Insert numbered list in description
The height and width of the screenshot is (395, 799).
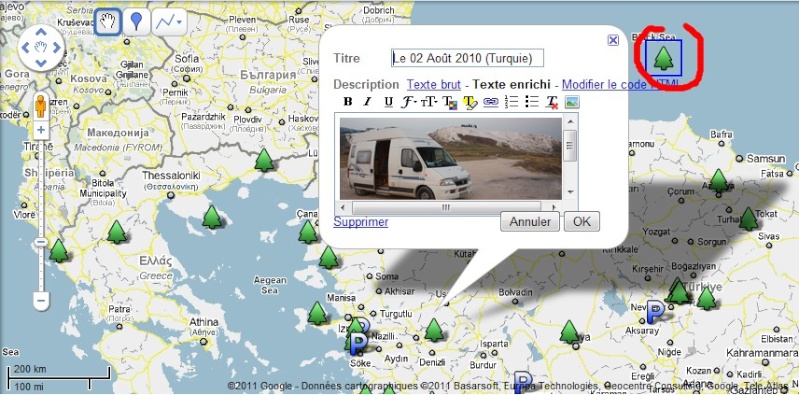tap(511, 101)
